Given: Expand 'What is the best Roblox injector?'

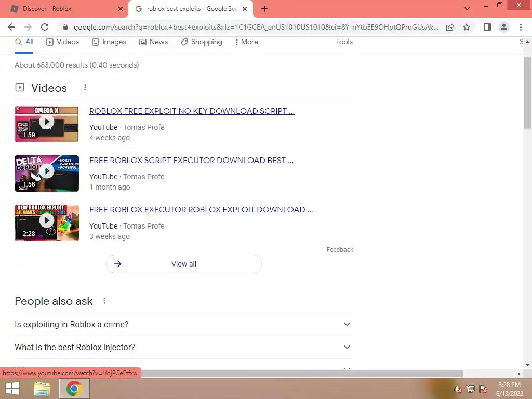Looking at the screenshot, I should tap(184, 347).
